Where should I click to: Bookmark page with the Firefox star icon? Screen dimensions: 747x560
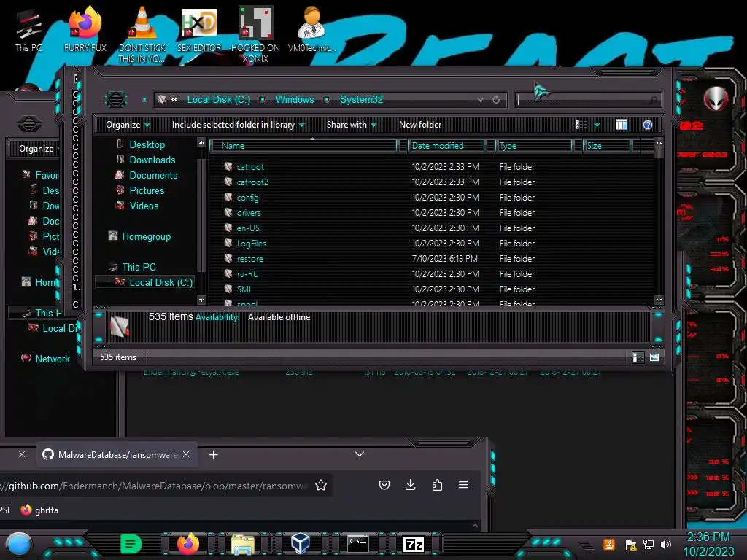coord(321,485)
